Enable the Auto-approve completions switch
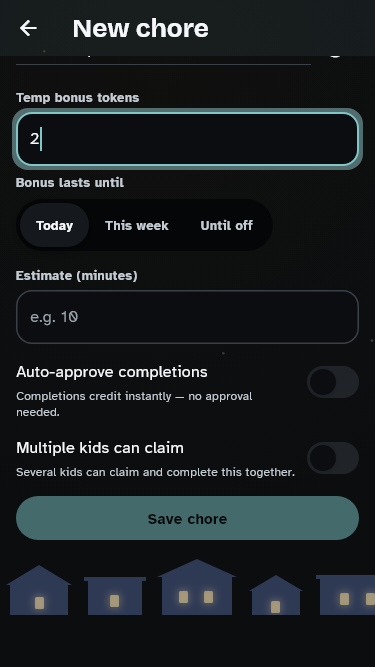The height and width of the screenshot is (667, 375). pyautogui.click(x=333, y=382)
